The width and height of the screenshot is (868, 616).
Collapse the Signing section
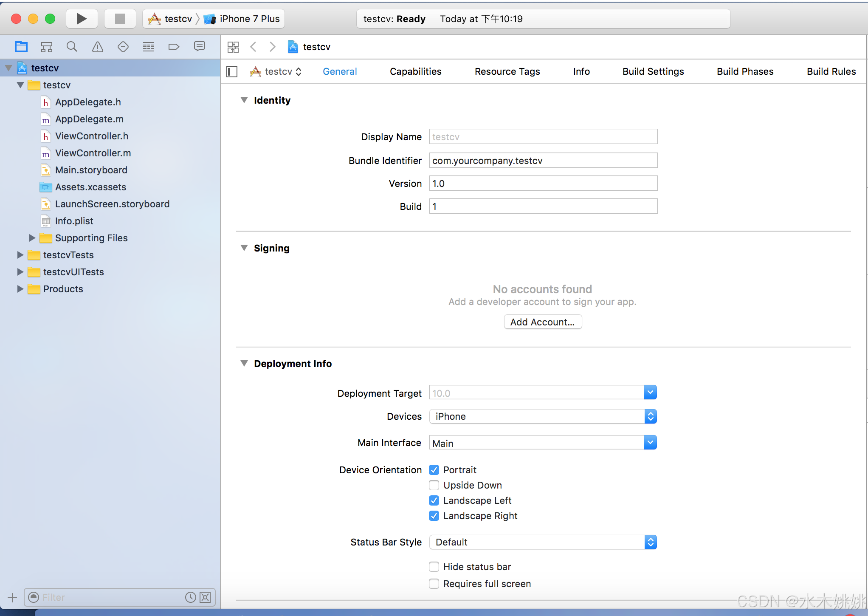tap(244, 248)
